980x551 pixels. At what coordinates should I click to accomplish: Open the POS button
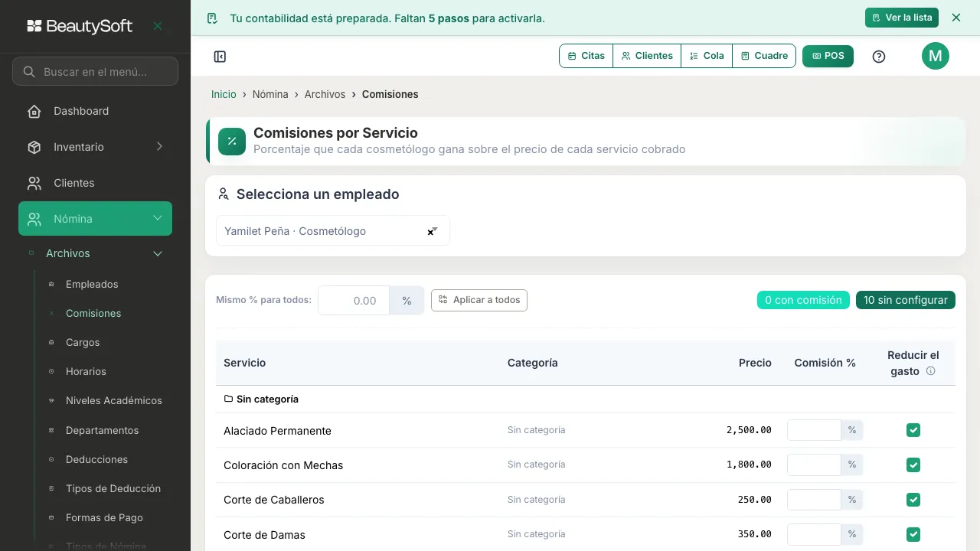[828, 56]
